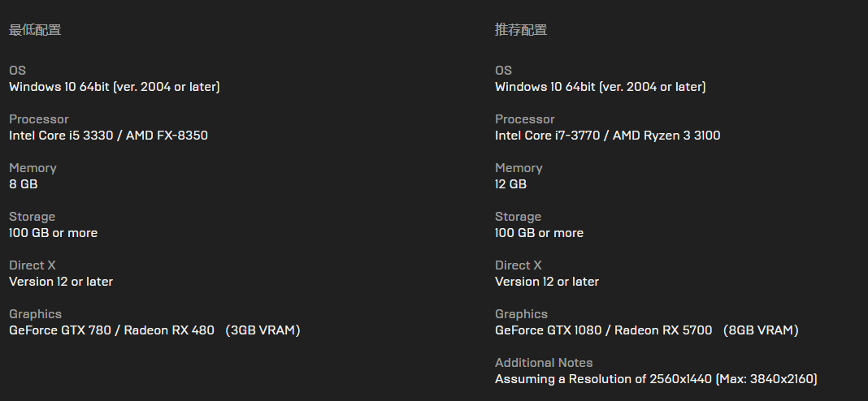Screen dimensions: 868x401
Task: Click the Additional Notes label
Action: pos(544,363)
